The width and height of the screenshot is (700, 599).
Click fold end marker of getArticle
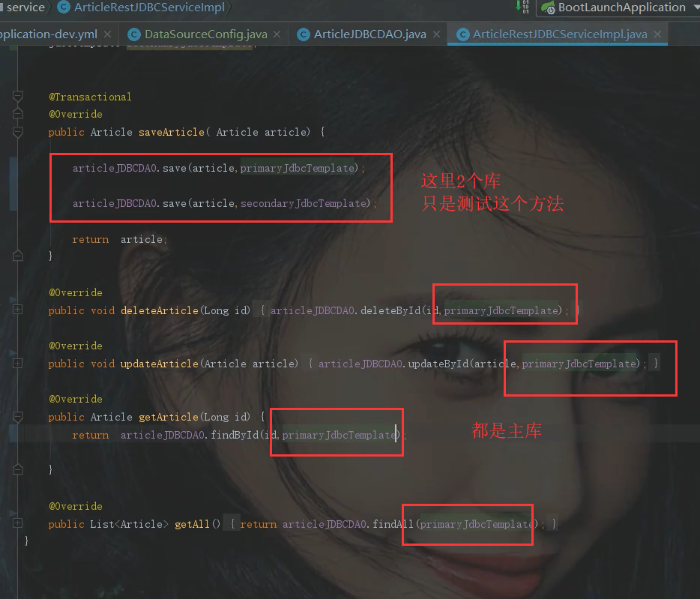18,469
